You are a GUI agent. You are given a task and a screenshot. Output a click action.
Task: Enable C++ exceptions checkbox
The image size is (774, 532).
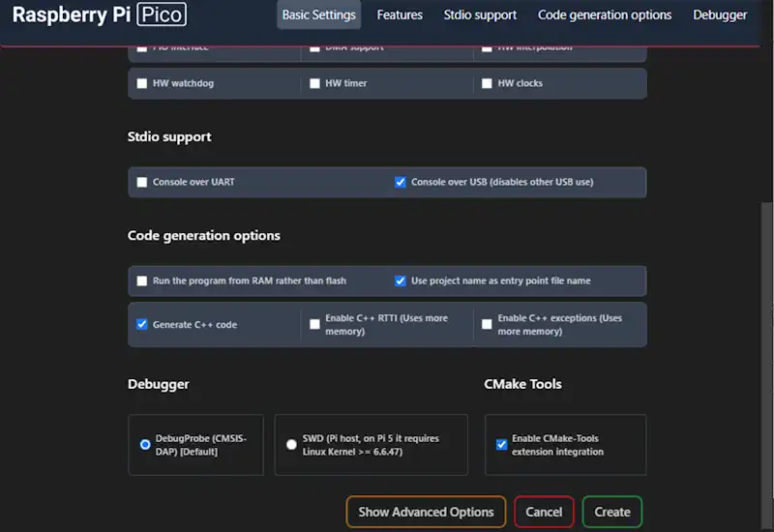488,324
